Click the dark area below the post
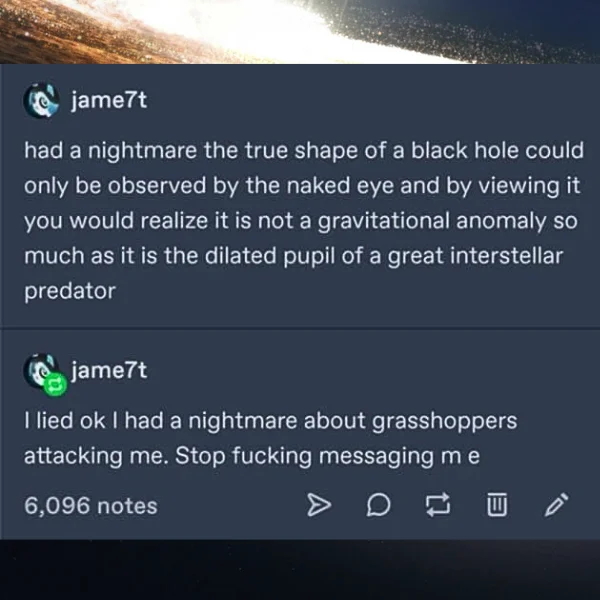 (300, 570)
